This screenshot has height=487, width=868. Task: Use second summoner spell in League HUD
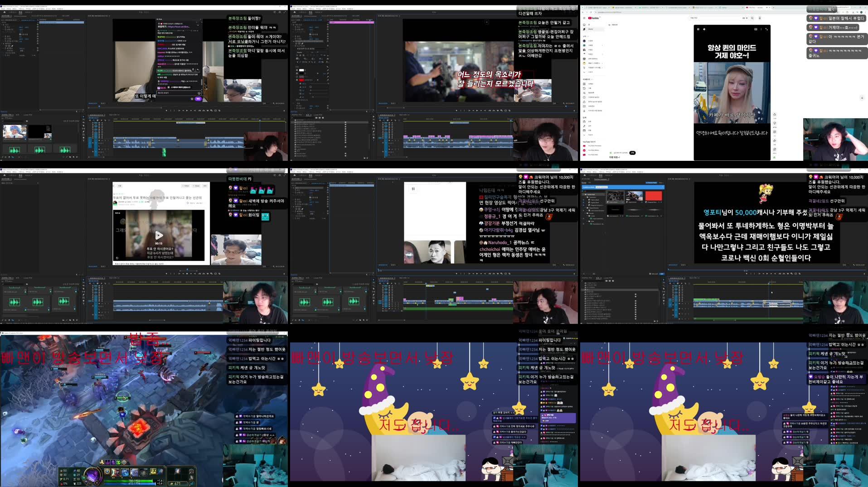click(160, 472)
